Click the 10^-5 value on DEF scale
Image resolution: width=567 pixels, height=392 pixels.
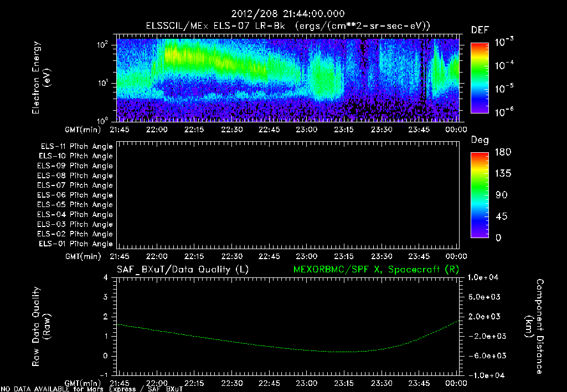pyautogui.click(x=504, y=88)
